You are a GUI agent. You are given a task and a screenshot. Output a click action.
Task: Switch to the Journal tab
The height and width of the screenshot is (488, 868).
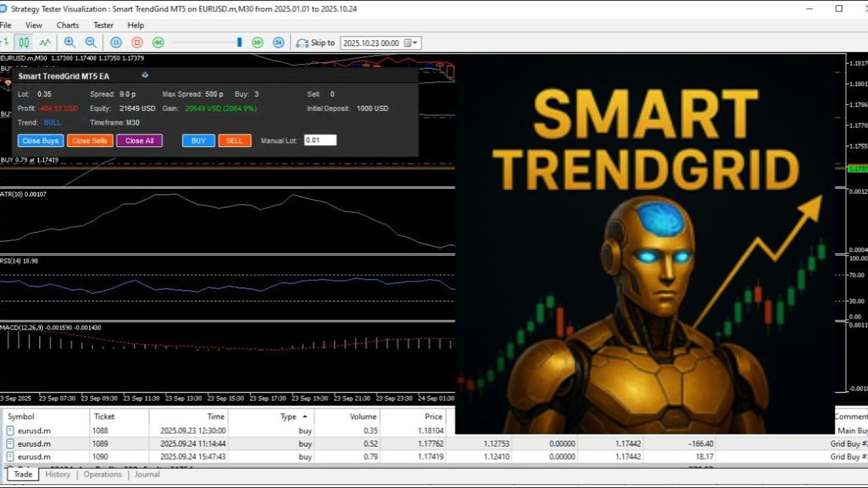[x=147, y=474]
